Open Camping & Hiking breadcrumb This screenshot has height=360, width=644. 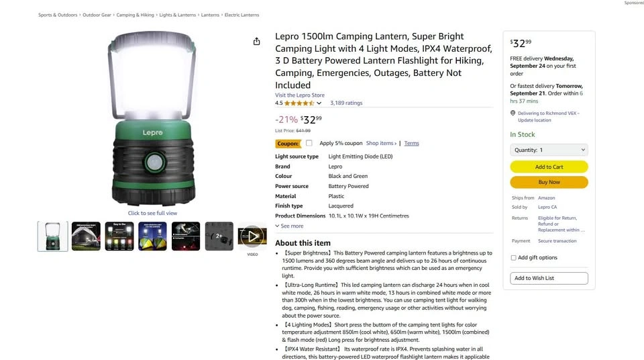(135, 15)
